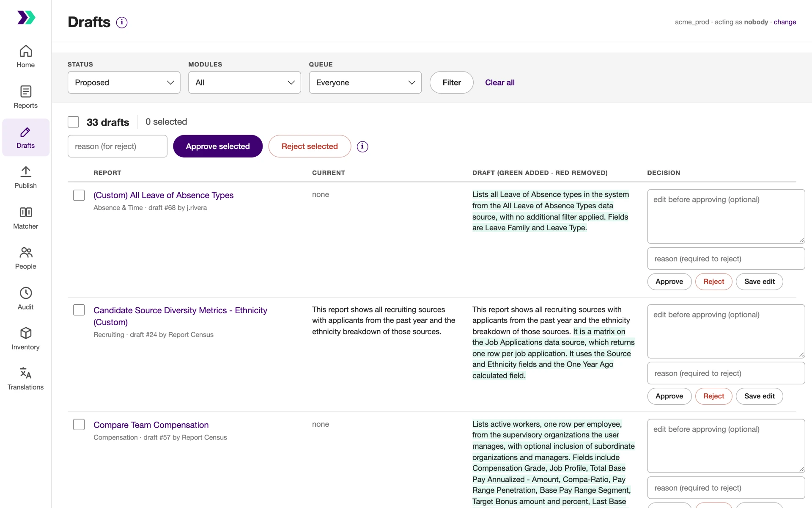Reject the Candidate Source Diversity draft
The width and height of the screenshot is (812, 508).
[x=714, y=396]
